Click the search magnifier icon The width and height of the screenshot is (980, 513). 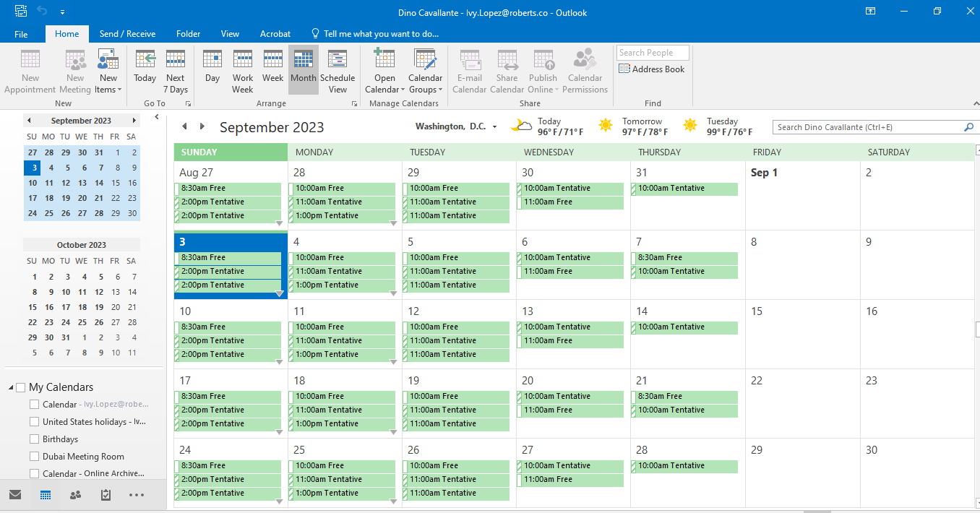coord(969,127)
